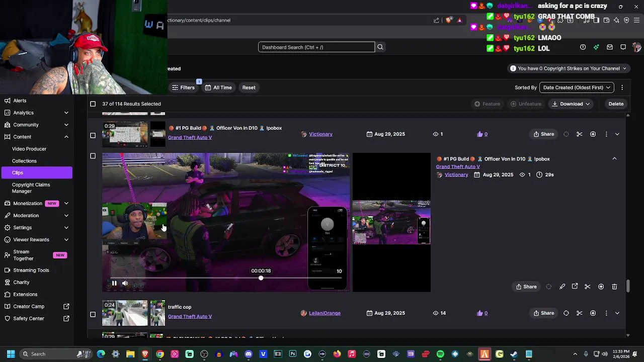The image size is (644, 362).
Task: Expand the traffic cop row chevron
Action: pos(617,313)
